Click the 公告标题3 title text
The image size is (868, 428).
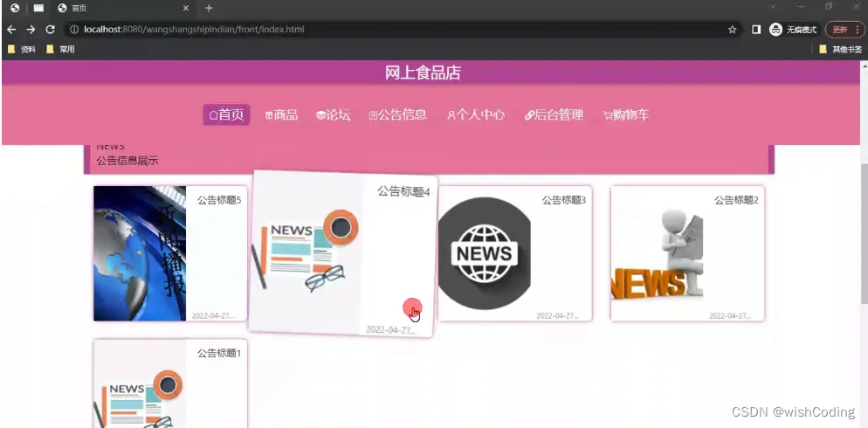tap(563, 200)
